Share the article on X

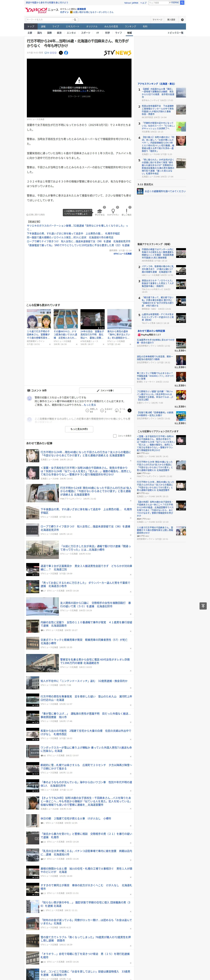61,53
